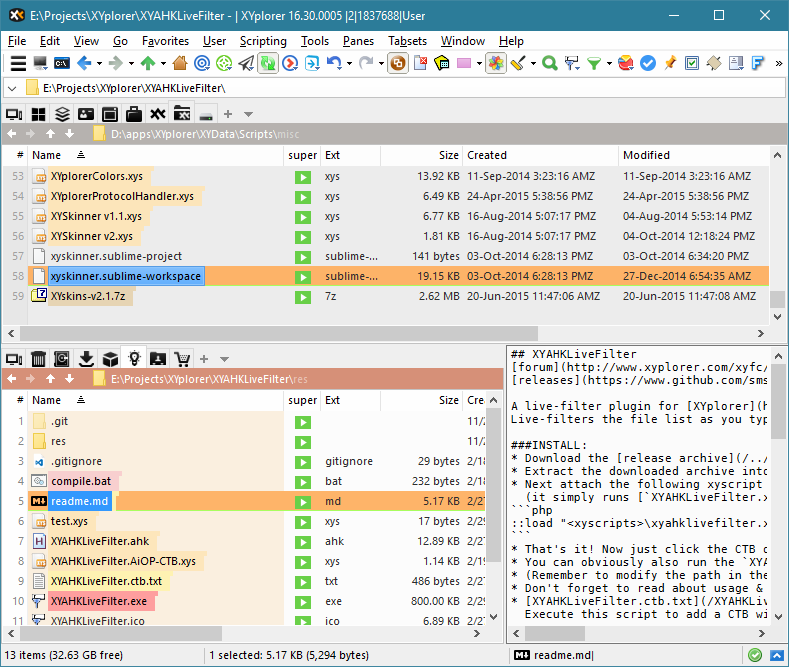
Task: Click the Home icon in the toolbar
Action: point(180,63)
